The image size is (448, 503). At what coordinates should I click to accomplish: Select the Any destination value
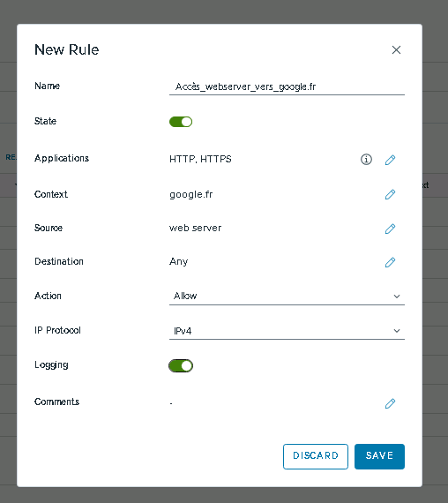[x=179, y=262]
